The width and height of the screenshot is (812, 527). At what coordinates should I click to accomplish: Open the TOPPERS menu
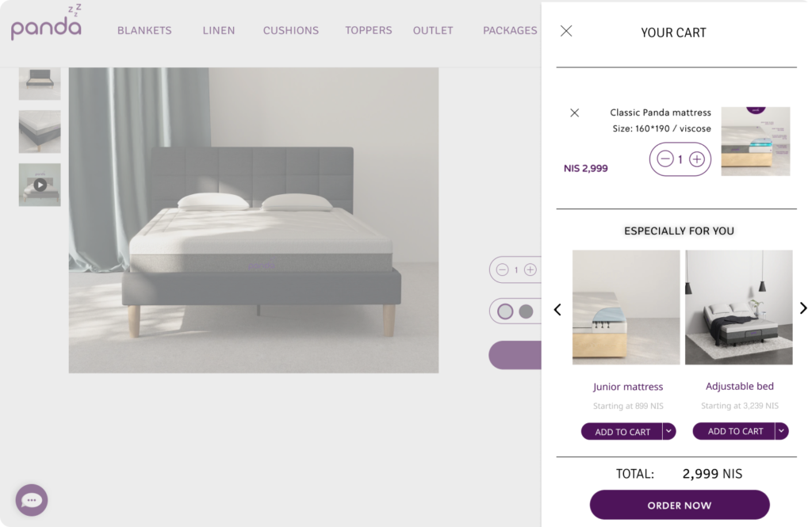pyautogui.click(x=369, y=31)
